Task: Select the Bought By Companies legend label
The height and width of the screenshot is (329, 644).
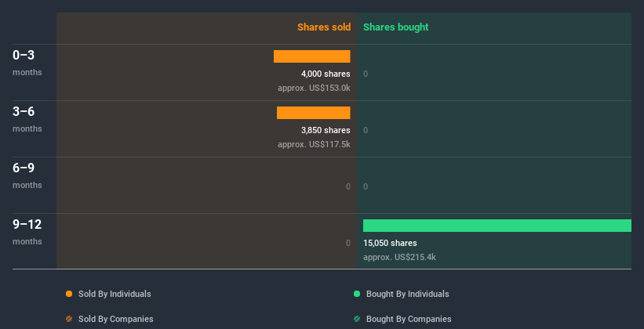Action: click(409, 319)
